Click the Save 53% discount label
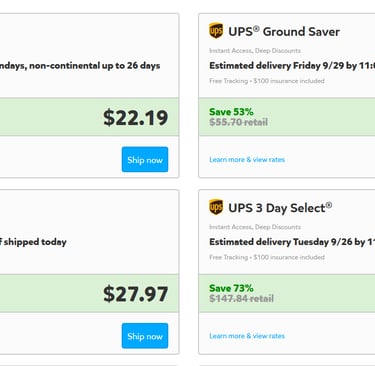Screen dimensions: 375x366 pyautogui.click(x=231, y=112)
